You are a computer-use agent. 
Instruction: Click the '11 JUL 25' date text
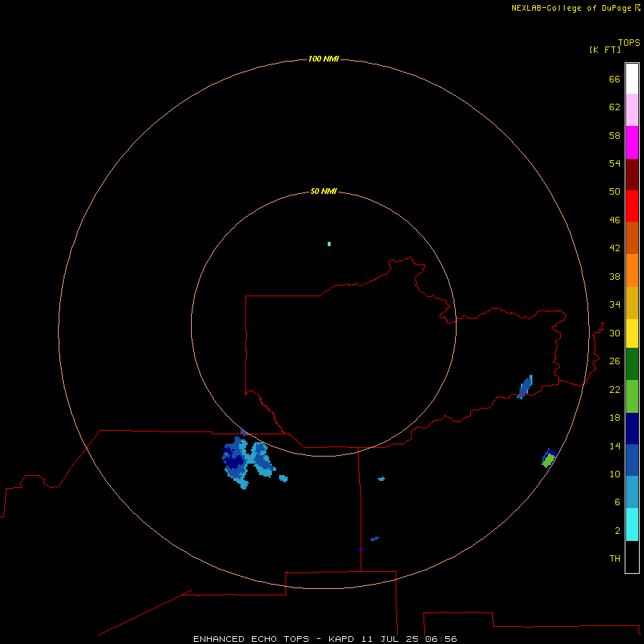click(x=390, y=639)
